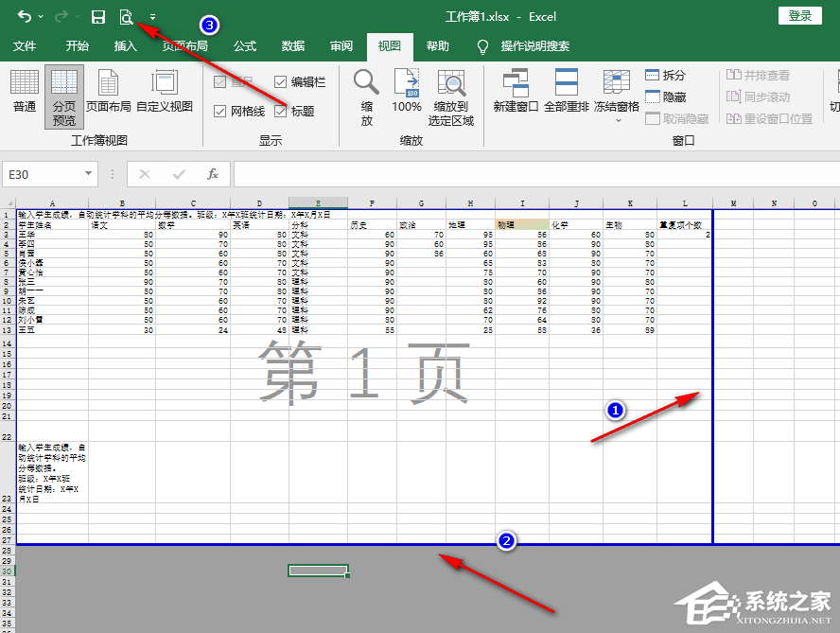
Task: Select column L header
Action: click(x=685, y=203)
